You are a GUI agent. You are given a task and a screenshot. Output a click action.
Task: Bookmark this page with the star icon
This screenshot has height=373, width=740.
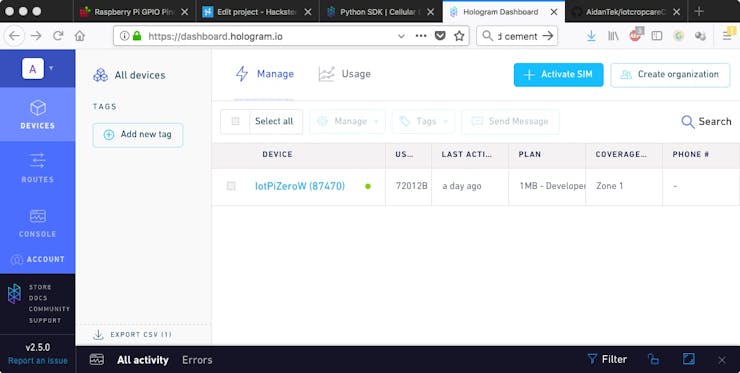[459, 36]
